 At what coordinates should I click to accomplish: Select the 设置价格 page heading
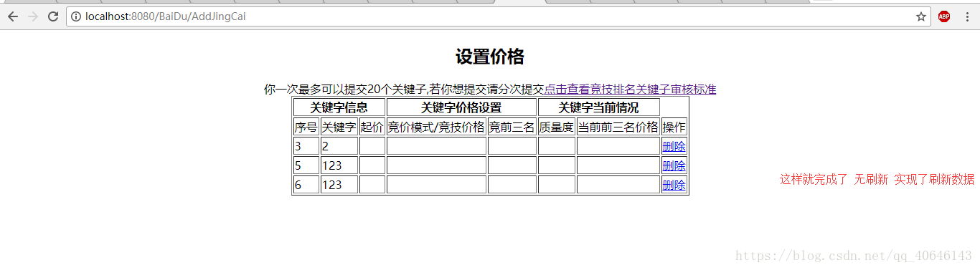point(490,57)
